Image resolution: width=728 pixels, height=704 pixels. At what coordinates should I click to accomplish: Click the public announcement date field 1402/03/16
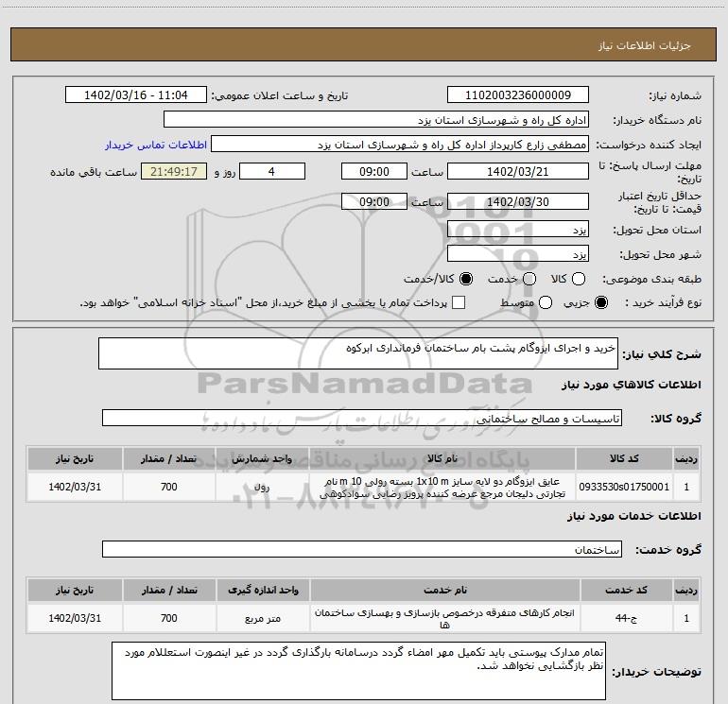pos(136,95)
